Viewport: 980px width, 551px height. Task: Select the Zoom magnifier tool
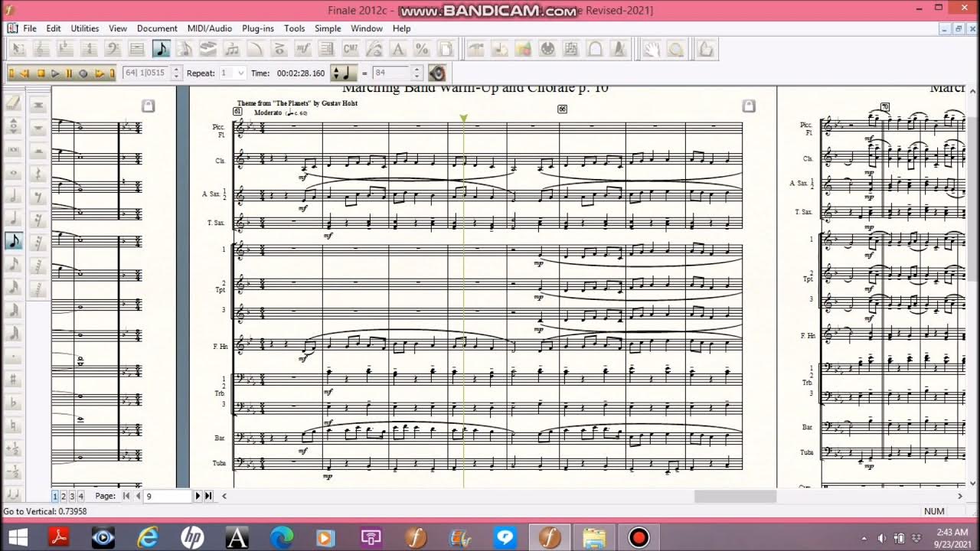(x=676, y=49)
